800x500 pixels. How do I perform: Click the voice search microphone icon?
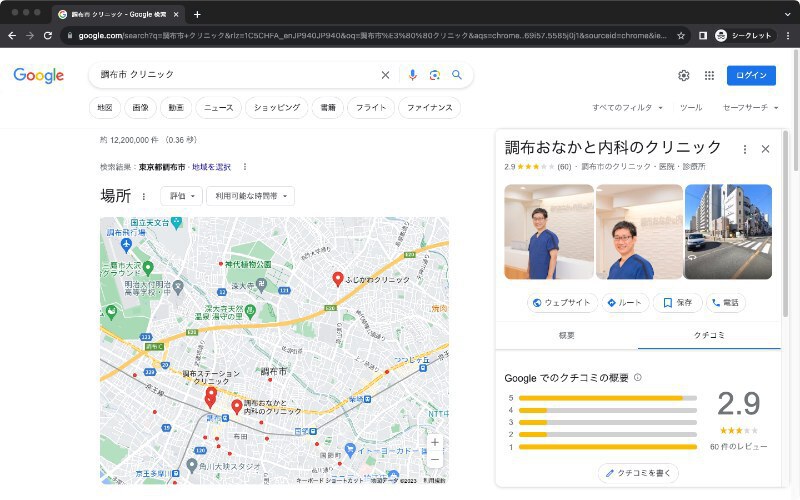(x=412, y=75)
